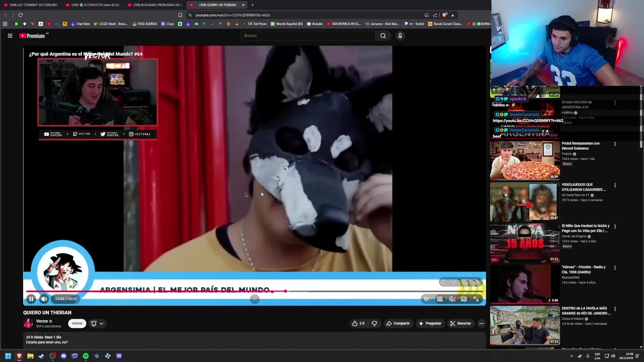Seek on the red video progress bar

255,291
